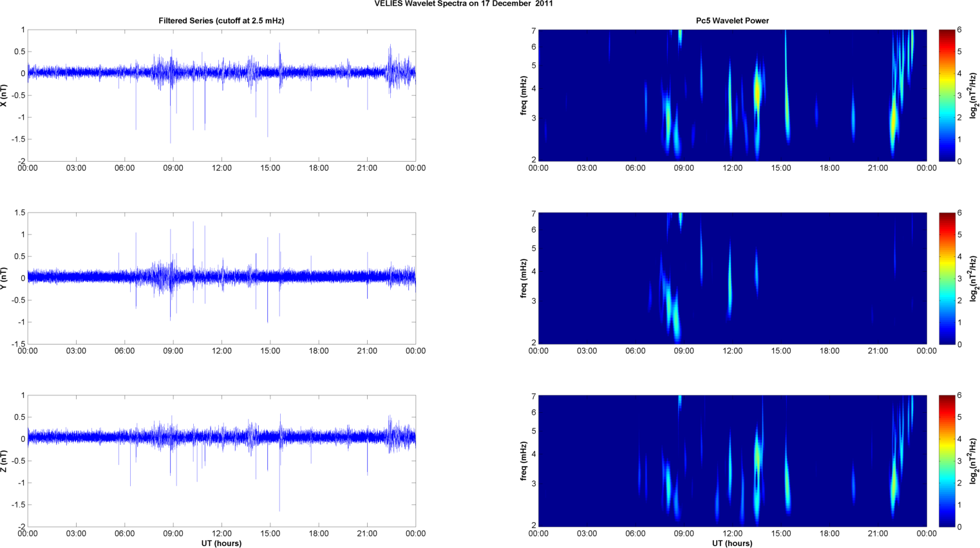Screen dimensions: 980x548
Task: Click 'freq (mHz)' label of the bottom wavelet plot
Action: pyautogui.click(x=524, y=461)
